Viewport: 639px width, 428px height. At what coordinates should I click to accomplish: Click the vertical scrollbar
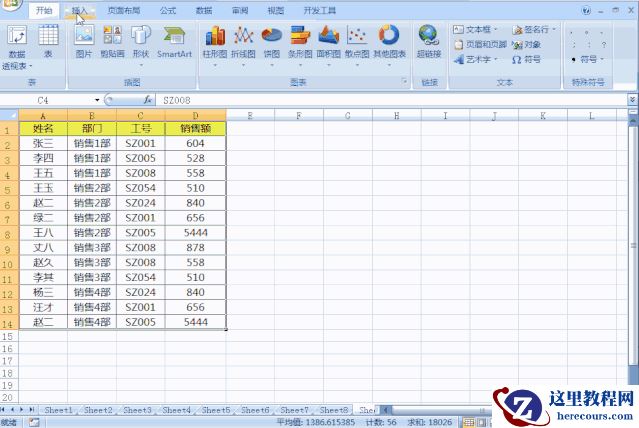[x=633, y=245]
